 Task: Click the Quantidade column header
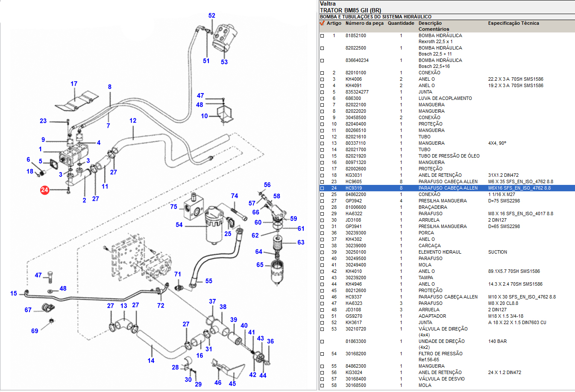(x=401, y=23)
